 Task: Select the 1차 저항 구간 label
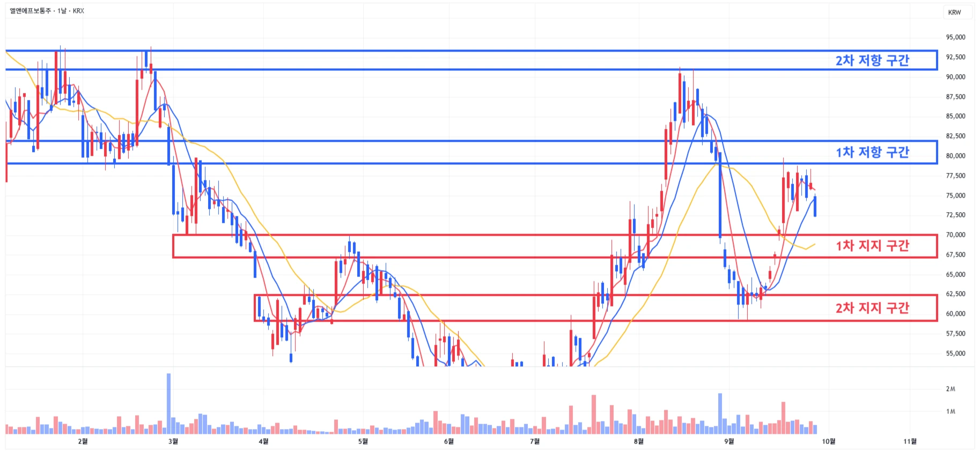872,152
